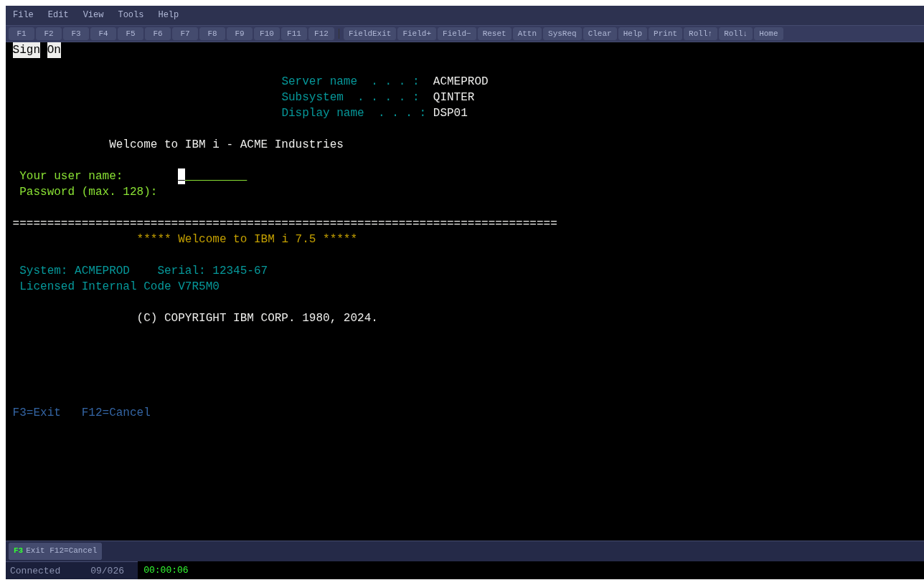The height and width of the screenshot is (585, 924).
Task: Click the Sign On screen title
Action: (37, 50)
